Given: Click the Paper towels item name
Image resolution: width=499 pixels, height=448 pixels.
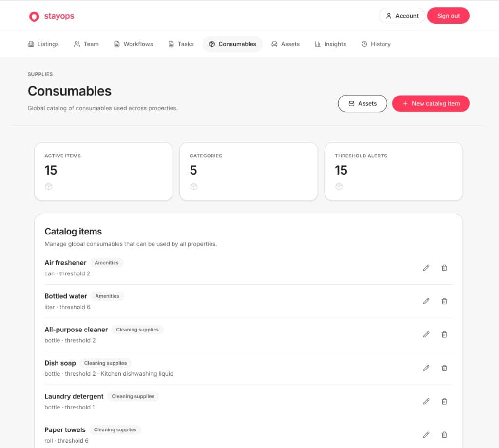Looking at the screenshot, I should [65, 430].
